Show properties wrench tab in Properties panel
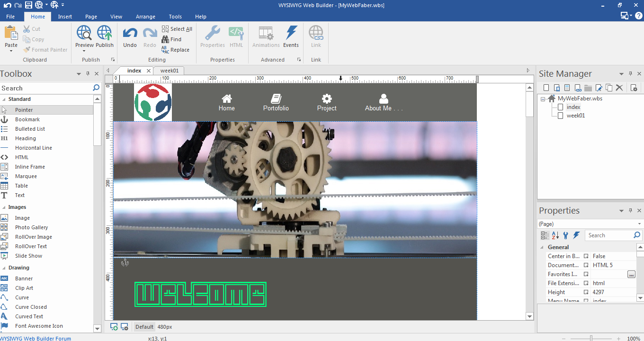Screen dimensions: 644x341 point(566,235)
